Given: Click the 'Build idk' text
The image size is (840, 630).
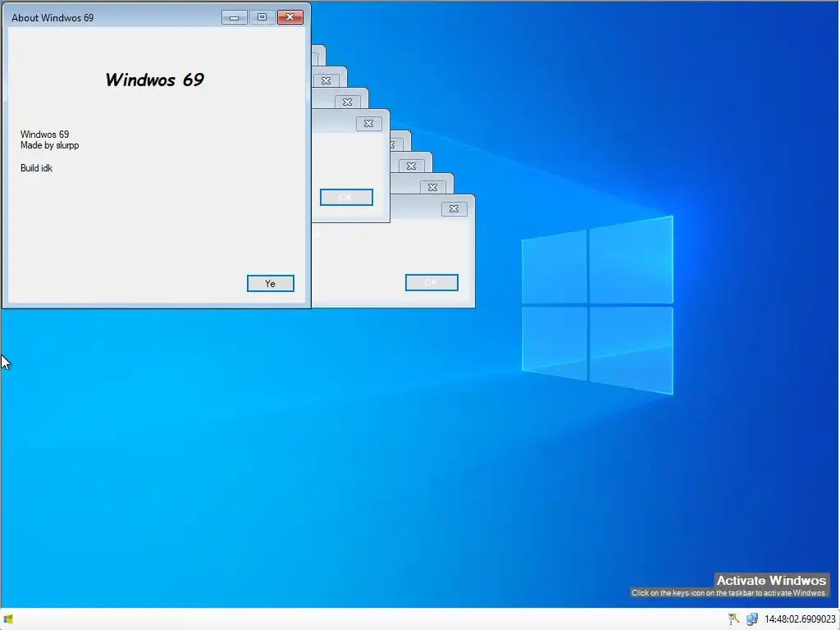Looking at the screenshot, I should point(36,167).
